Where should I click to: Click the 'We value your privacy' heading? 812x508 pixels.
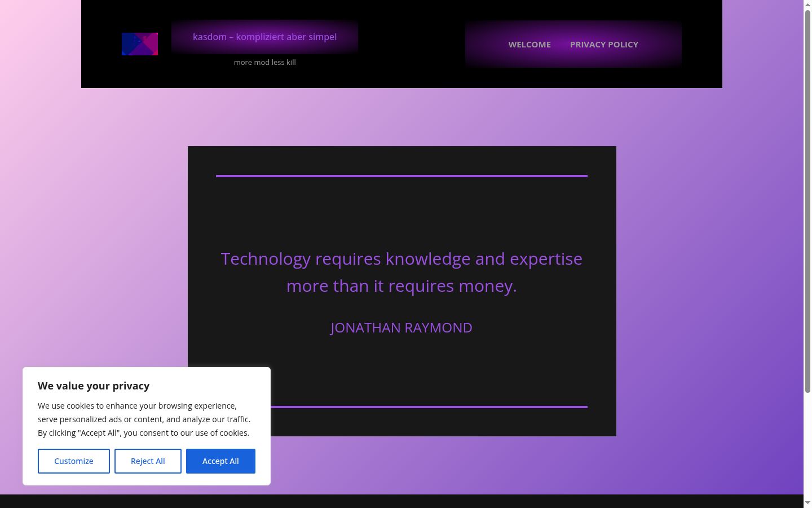[x=94, y=386]
